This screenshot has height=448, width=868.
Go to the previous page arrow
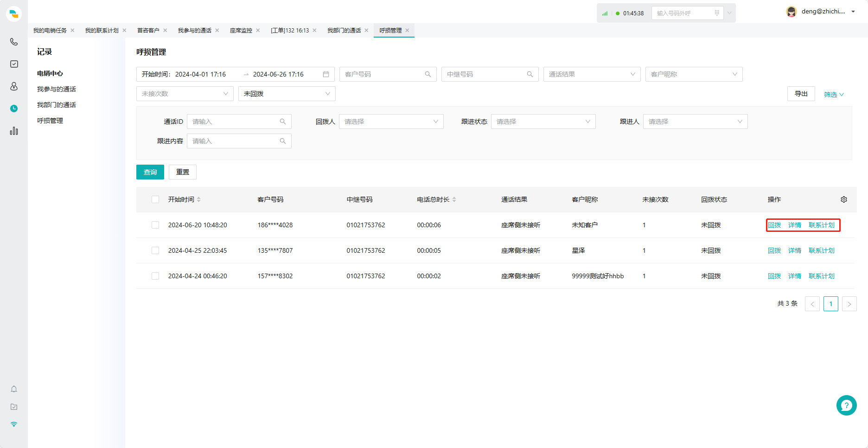click(812, 304)
